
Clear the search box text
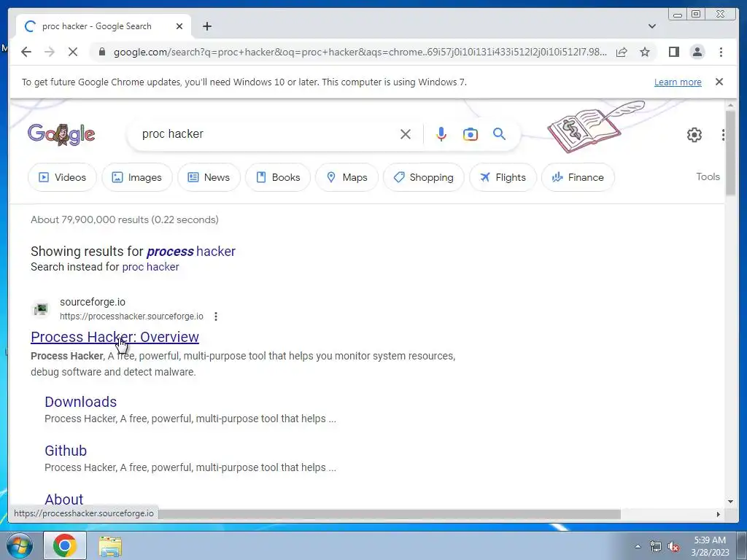pyautogui.click(x=406, y=134)
